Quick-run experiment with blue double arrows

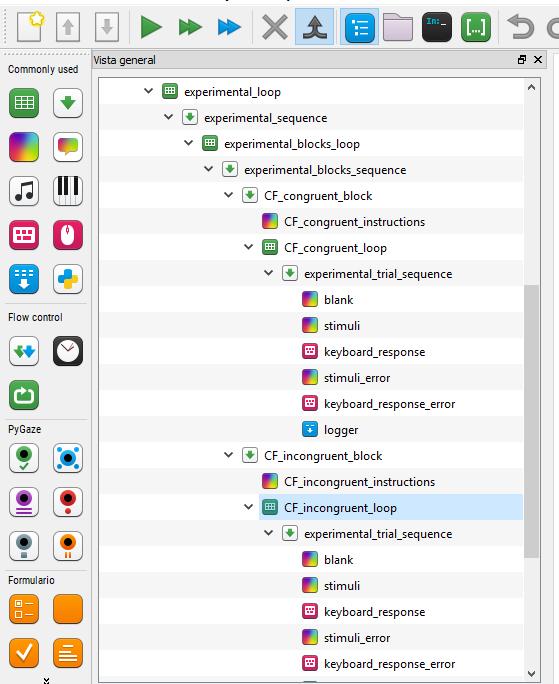coord(229,27)
